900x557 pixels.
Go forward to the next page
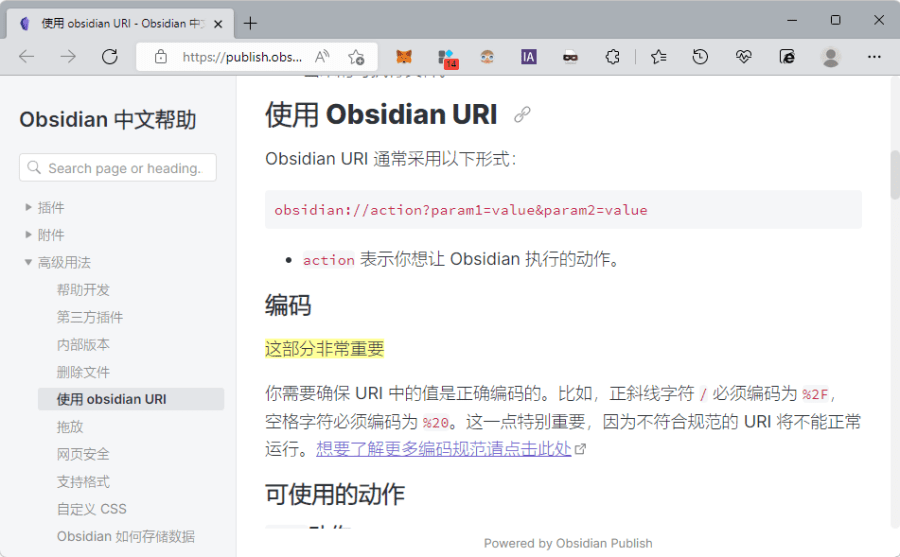[x=68, y=56]
